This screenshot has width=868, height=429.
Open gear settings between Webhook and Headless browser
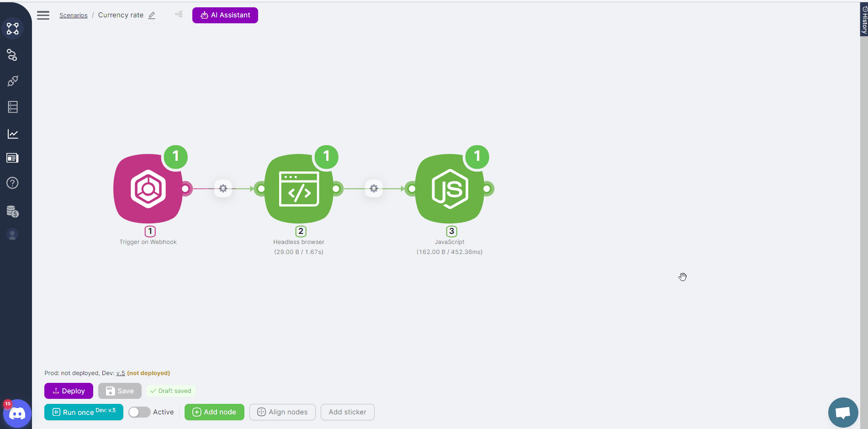(223, 188)
